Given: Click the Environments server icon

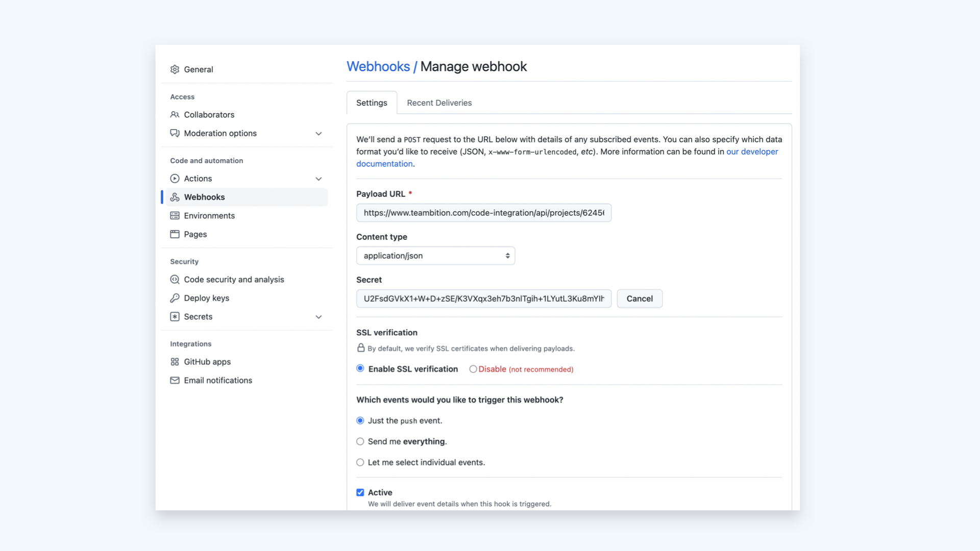Looking at the screenshot, I should [175, 216].
